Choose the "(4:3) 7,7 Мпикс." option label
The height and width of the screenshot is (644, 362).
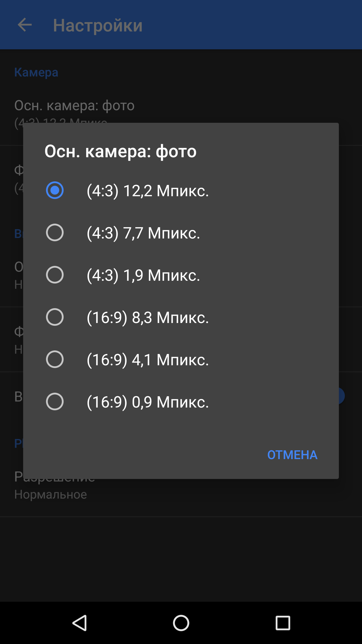point(143,233)
